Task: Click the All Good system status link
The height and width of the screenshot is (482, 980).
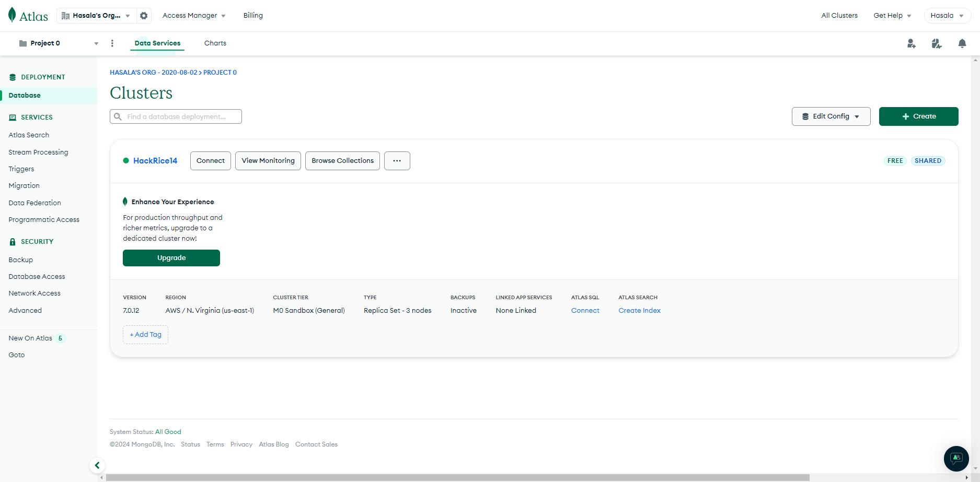Action: click(168, 432)
